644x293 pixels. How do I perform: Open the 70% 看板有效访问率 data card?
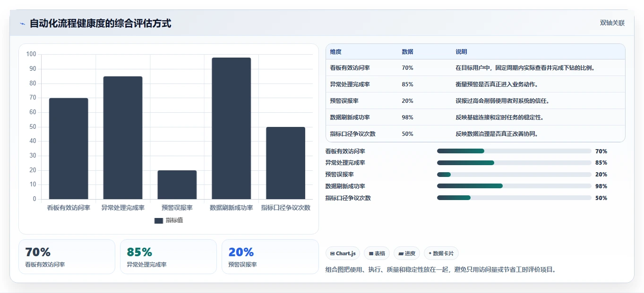tap(67, 257)
